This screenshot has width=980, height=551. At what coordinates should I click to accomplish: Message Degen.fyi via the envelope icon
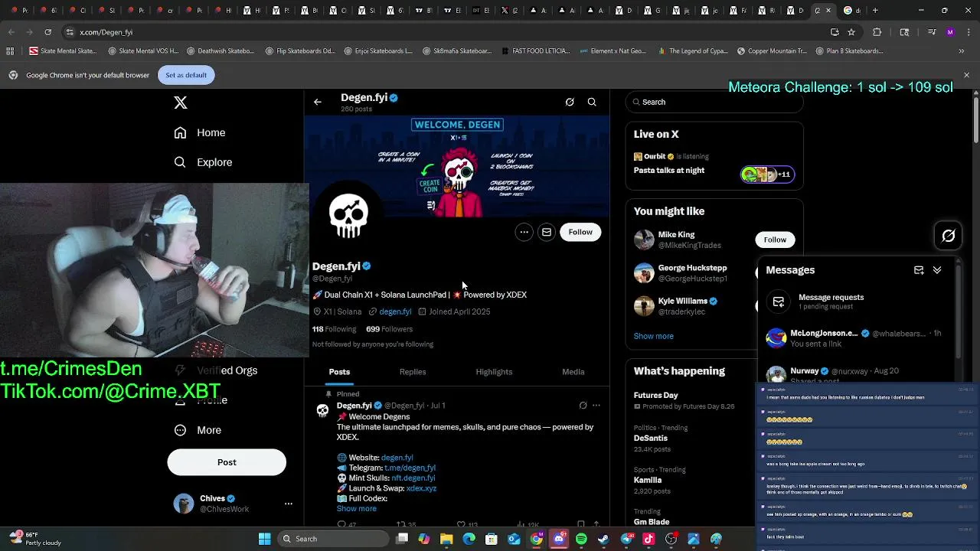pos(546,232)
